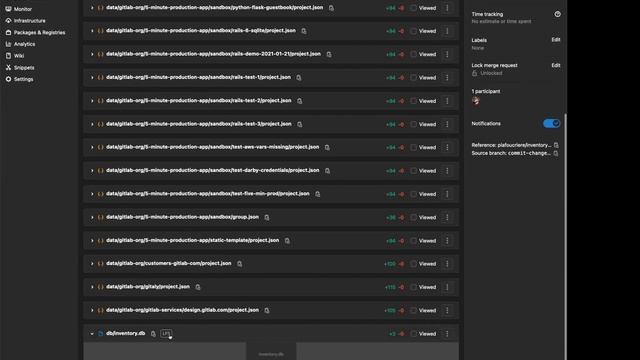Copy path of gitaly/project.json
This screenshot has height=360, width=640.
pyautogui.click(x=198, y=287)
